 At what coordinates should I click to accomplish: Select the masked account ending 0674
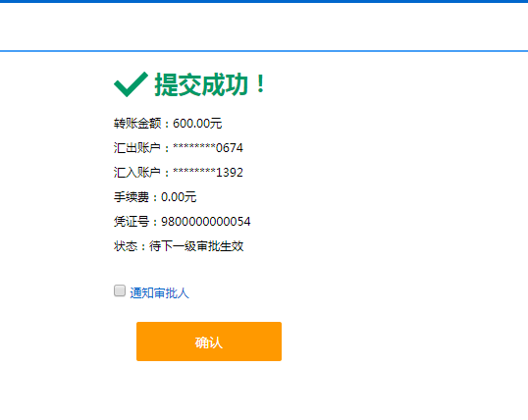point(208,148)
